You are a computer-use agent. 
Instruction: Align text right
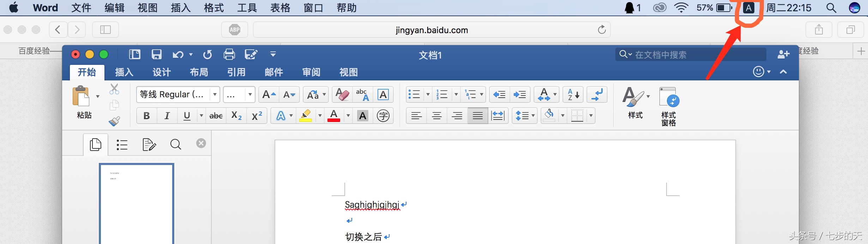457,116
